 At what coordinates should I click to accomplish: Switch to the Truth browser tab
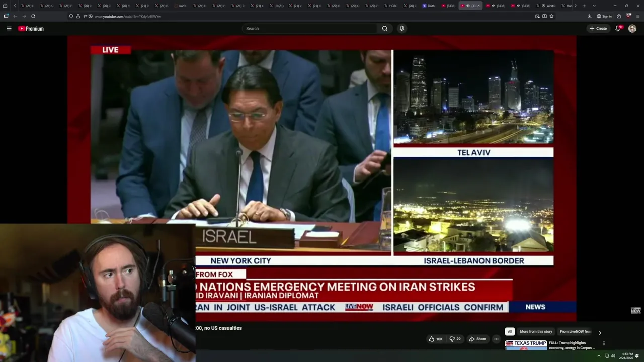(429, 6)
